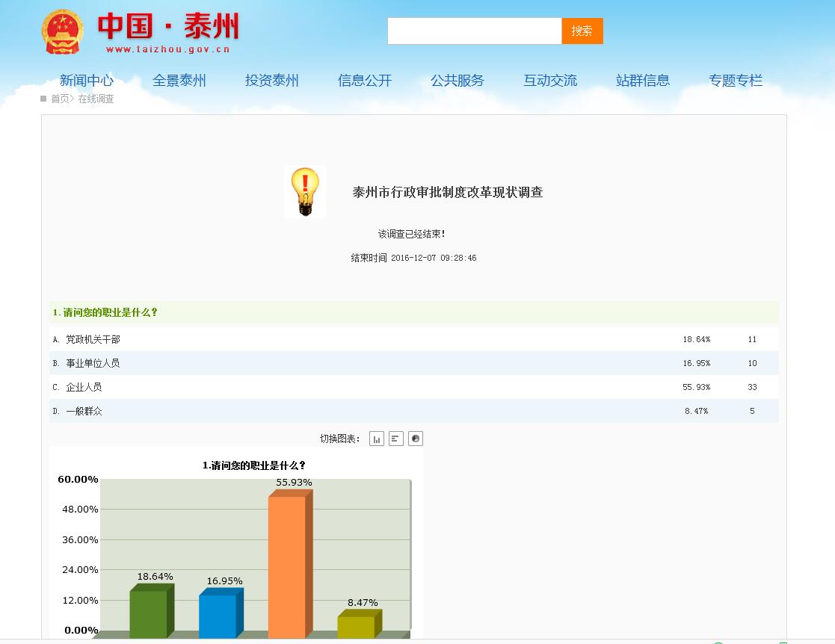Screen dimensions: 835x644
Task: Open 站群信息 navigation item
Action: 643,81
